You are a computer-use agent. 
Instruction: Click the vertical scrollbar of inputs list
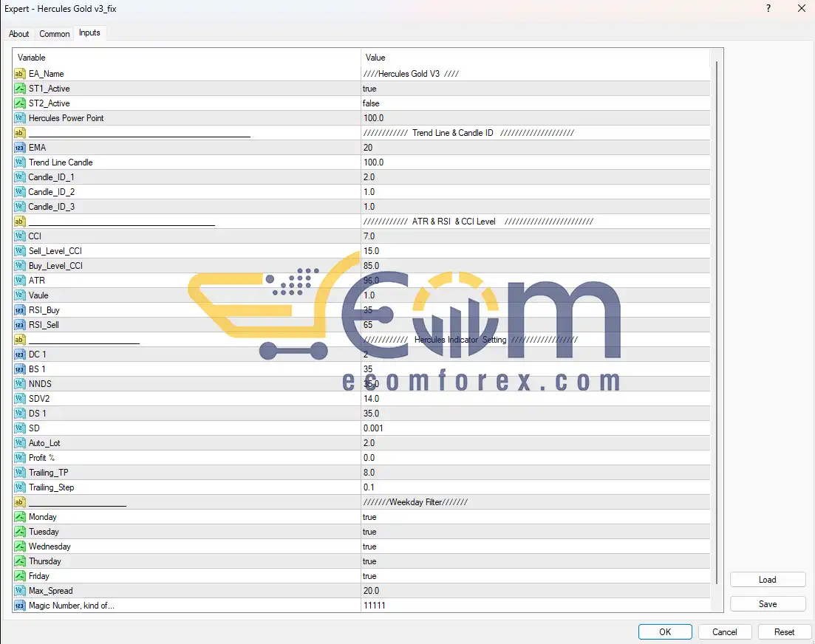coord(716,325)
